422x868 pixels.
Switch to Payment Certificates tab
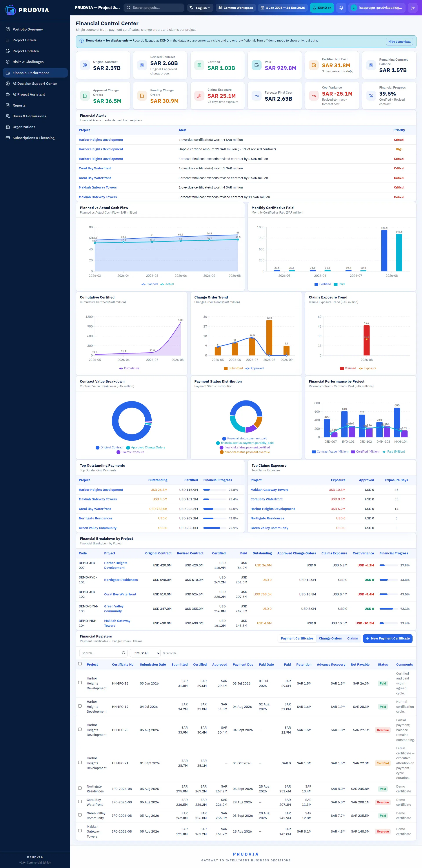pos(297,639)
